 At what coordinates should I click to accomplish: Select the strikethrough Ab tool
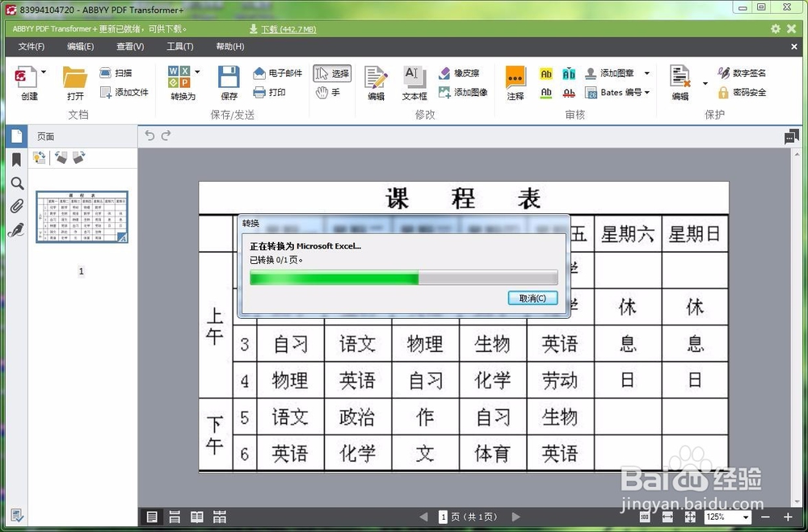[569, 93]
